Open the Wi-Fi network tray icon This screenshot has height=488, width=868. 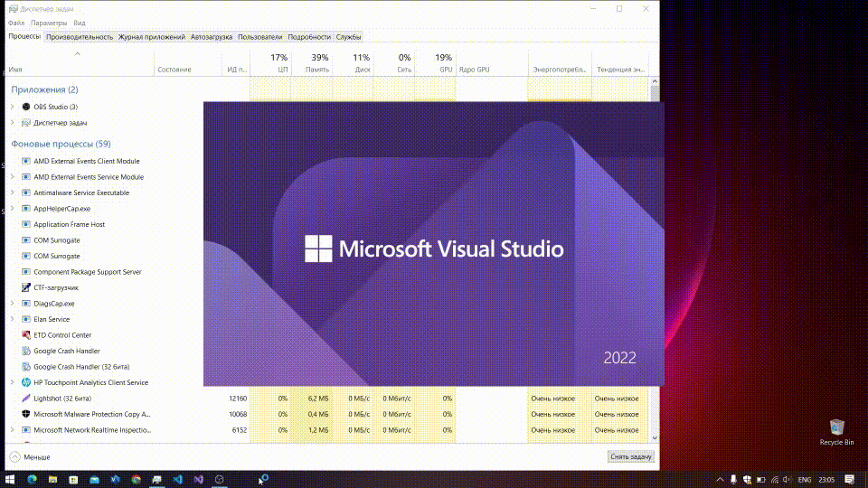(775, 480)
